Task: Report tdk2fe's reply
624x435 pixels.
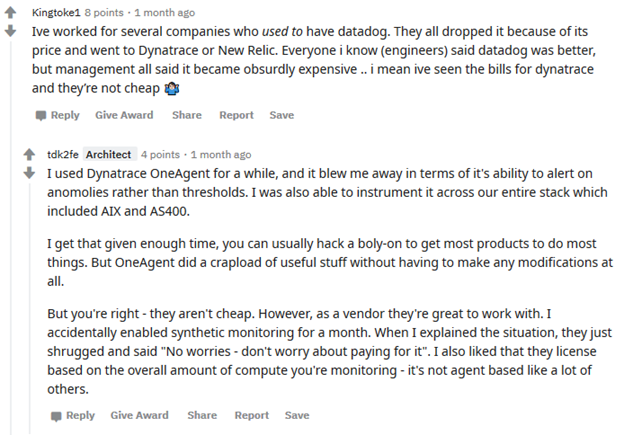Action: tap(251, 415)
